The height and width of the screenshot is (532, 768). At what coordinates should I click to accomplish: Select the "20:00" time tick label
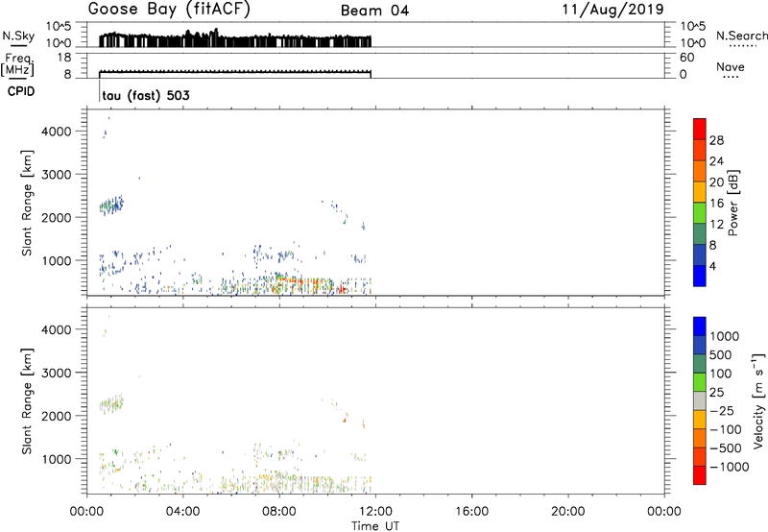(x=567, y=512)
